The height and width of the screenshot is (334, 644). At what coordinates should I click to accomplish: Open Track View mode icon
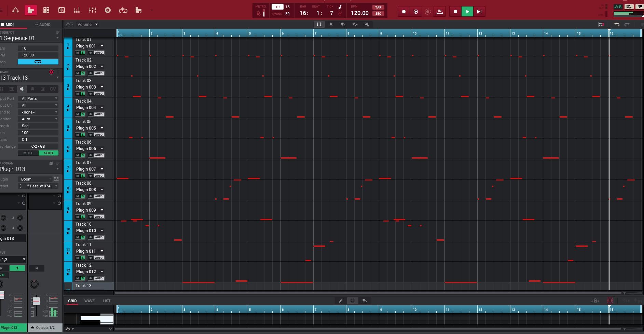coord(31,10)
